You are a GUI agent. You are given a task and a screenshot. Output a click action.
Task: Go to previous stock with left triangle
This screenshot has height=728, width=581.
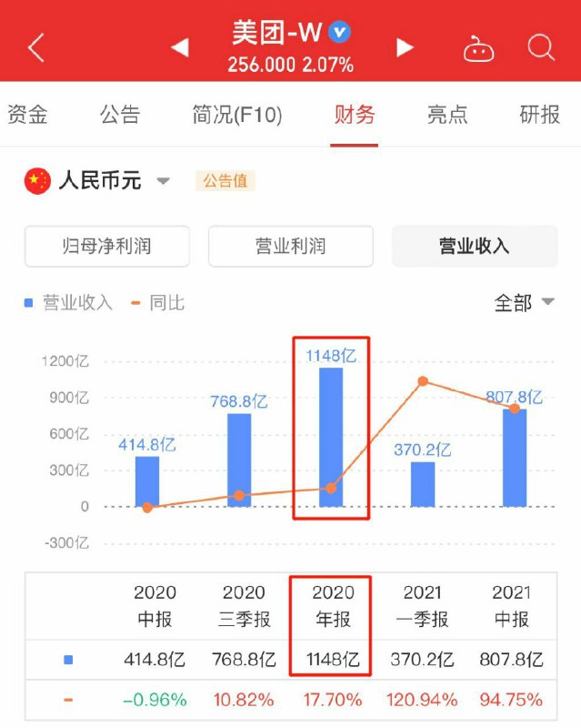pyautogui.click(x=180, y=47)
